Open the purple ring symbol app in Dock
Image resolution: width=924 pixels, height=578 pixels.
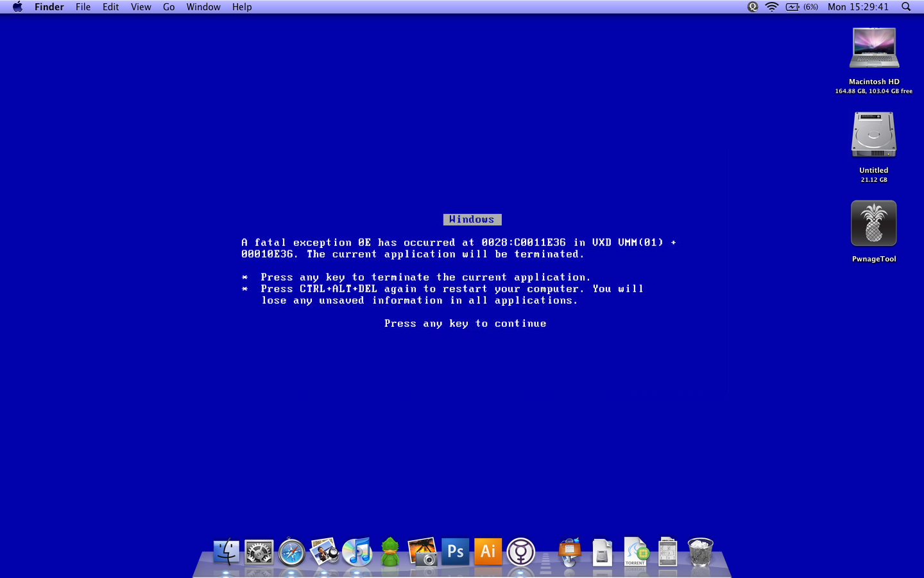tap(521, 552)
